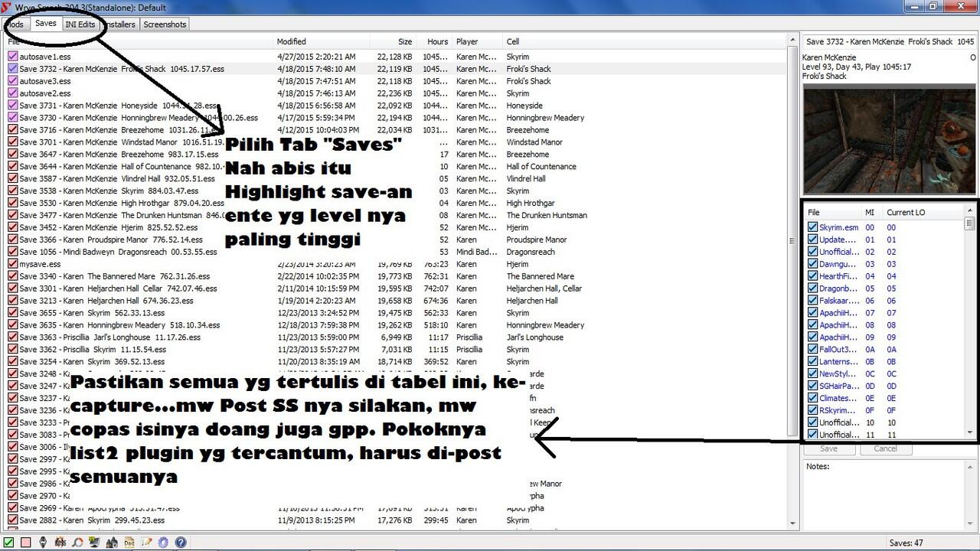Click Save button below masters list
The image size is (980, 551).
(828, 448)
